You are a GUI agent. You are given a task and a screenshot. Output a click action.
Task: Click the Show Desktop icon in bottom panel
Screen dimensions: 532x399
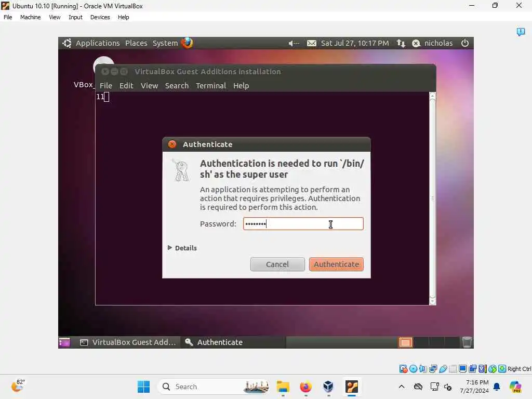click(64, 342)
